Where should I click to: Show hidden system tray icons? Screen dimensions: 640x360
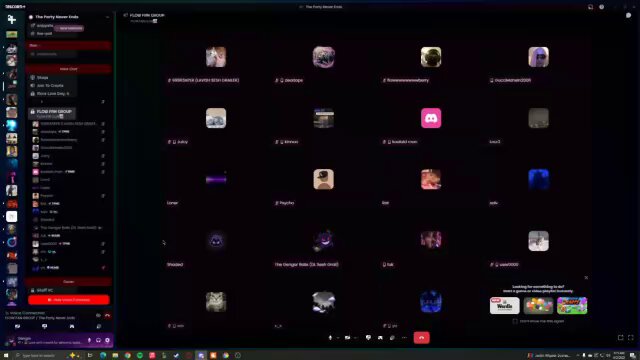coord(578,356)
